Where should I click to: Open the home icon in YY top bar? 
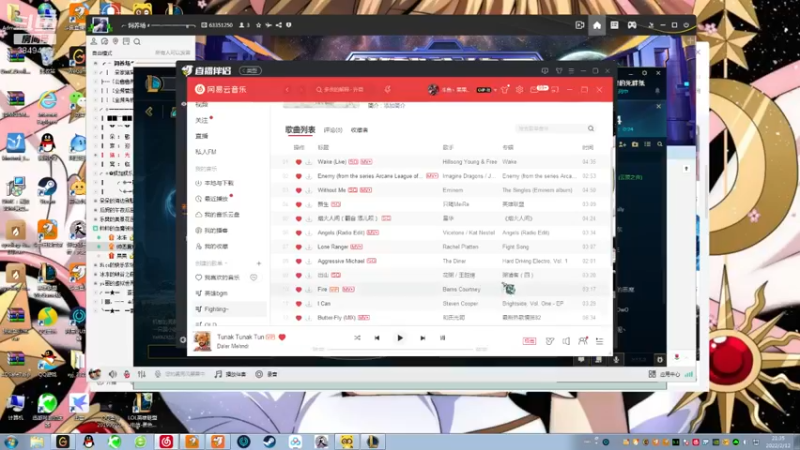coord(597,25)
